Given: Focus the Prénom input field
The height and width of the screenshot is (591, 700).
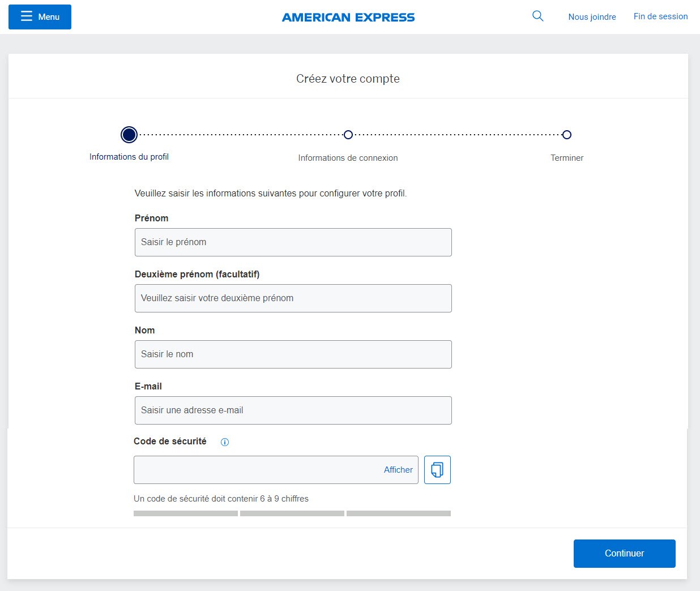Looking at the screenshot, I should (293, 242).
